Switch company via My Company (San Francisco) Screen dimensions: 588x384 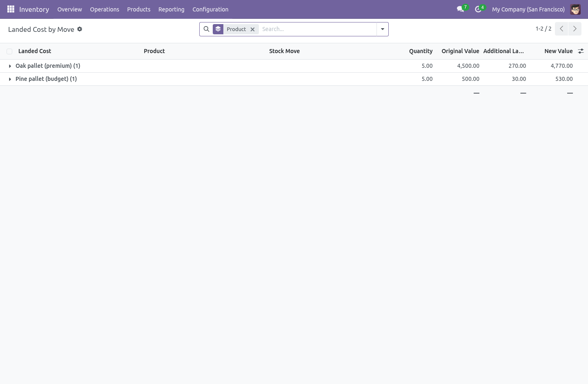(x=528, y=9)
